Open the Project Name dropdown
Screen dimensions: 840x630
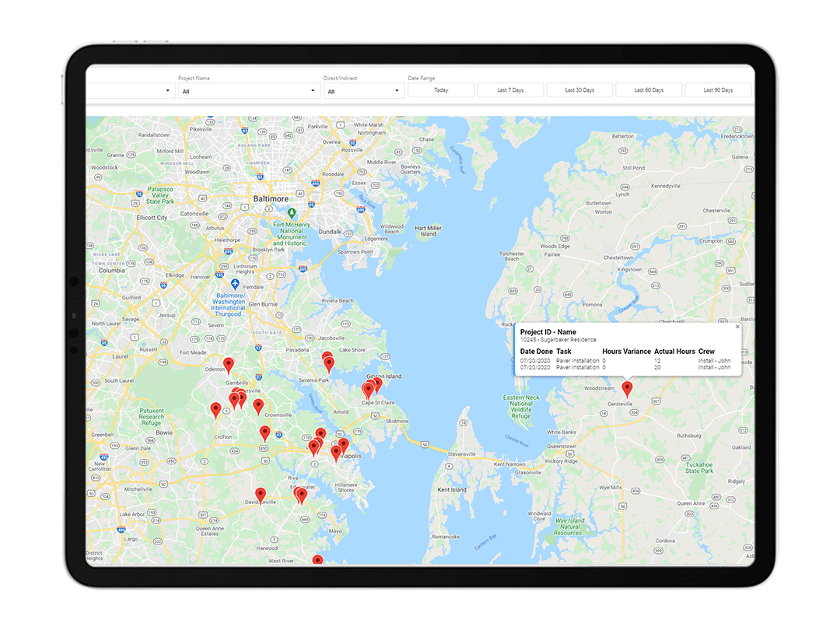coord(249,90)
